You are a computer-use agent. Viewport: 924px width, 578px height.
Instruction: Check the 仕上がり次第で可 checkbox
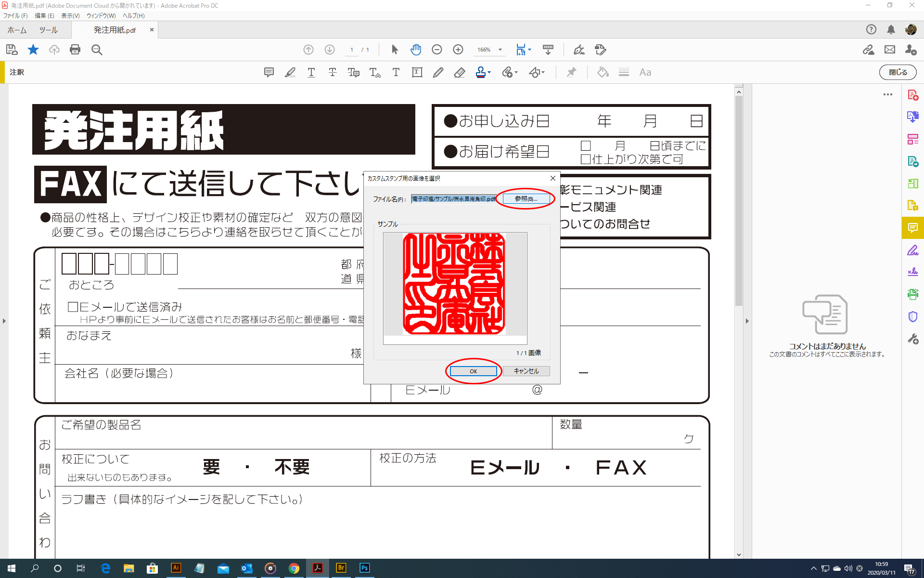tap(586, 159)
